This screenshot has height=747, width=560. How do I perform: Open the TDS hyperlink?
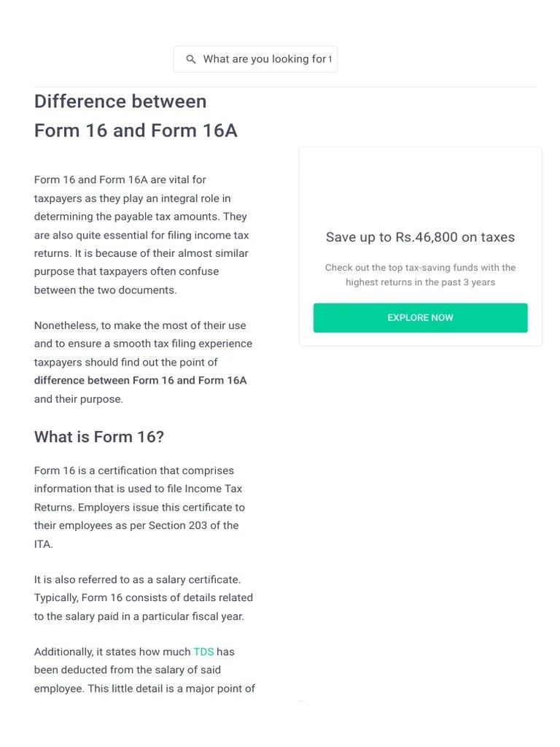click(x=203, y=651)
